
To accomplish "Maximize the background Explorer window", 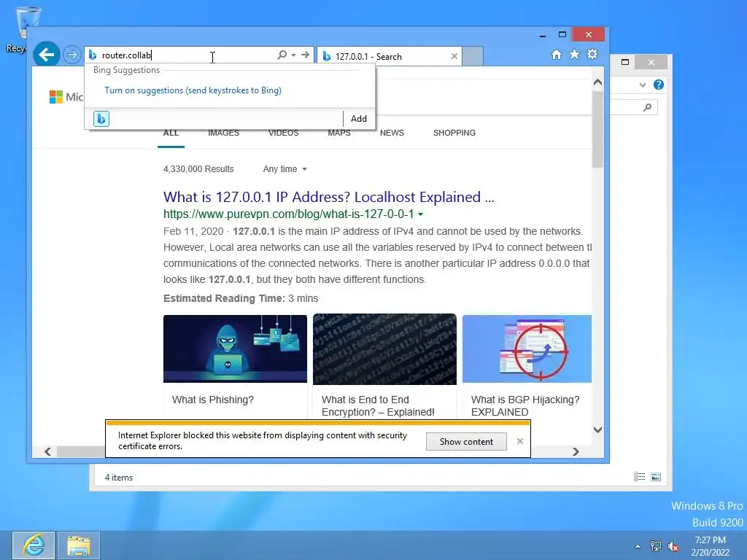I will coord(625,62).
